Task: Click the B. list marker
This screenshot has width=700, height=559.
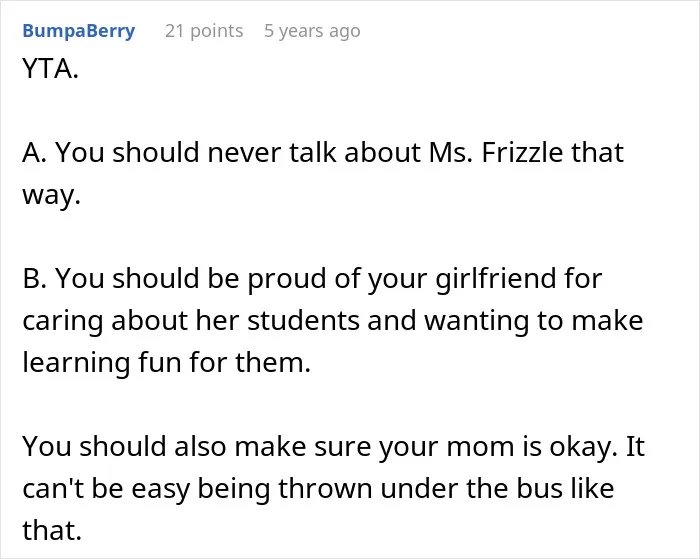Action: [35, 278]
